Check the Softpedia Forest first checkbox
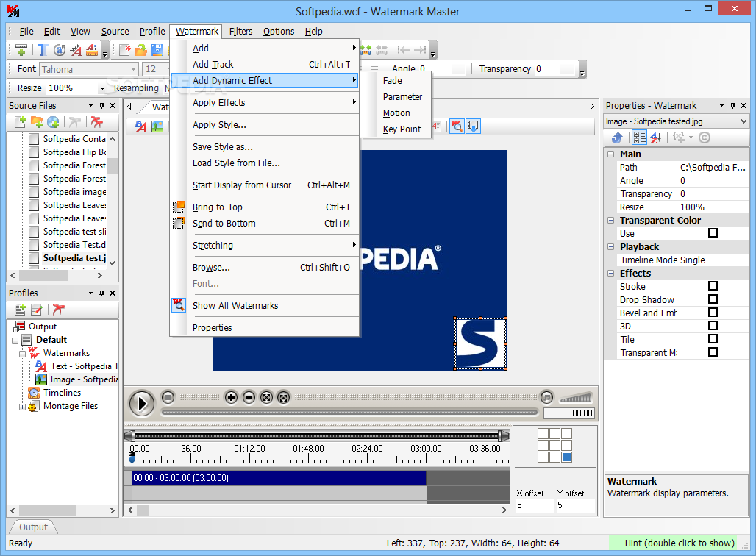The height and width of the screenshot is (556, 756). [34, 165]
